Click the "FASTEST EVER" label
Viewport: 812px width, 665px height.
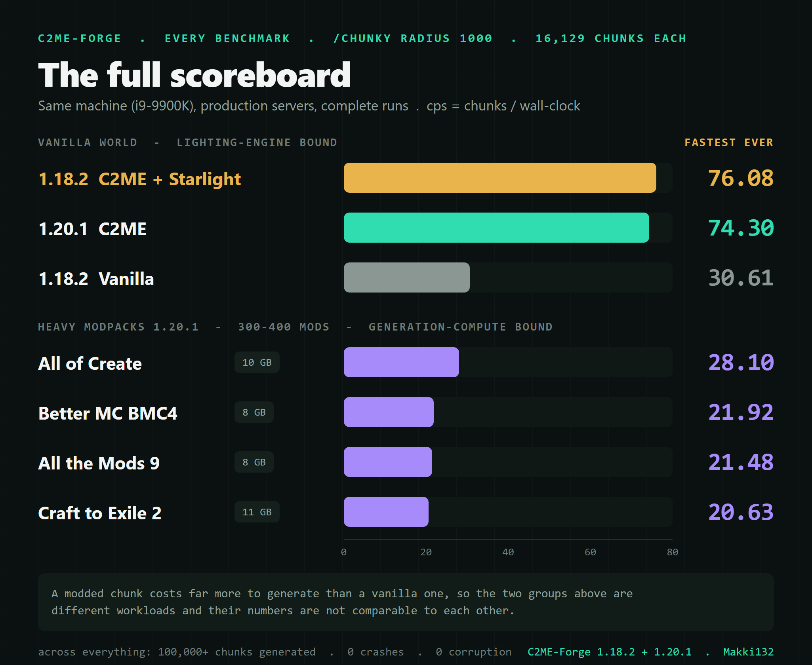coord(729,142)
